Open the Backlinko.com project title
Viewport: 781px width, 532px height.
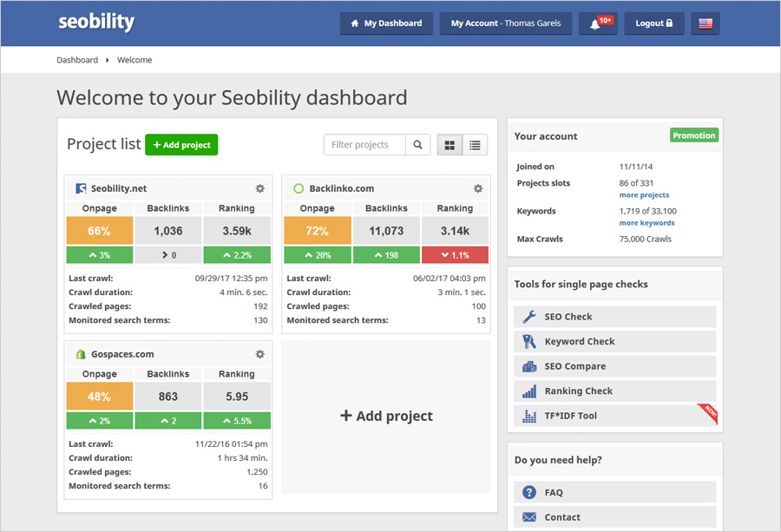tap(342, 188)
